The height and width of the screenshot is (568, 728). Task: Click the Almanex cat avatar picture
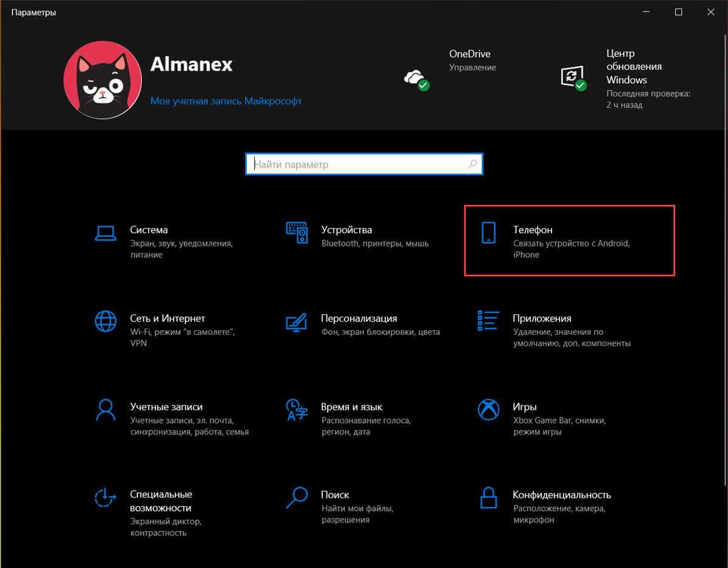(103, 80)
